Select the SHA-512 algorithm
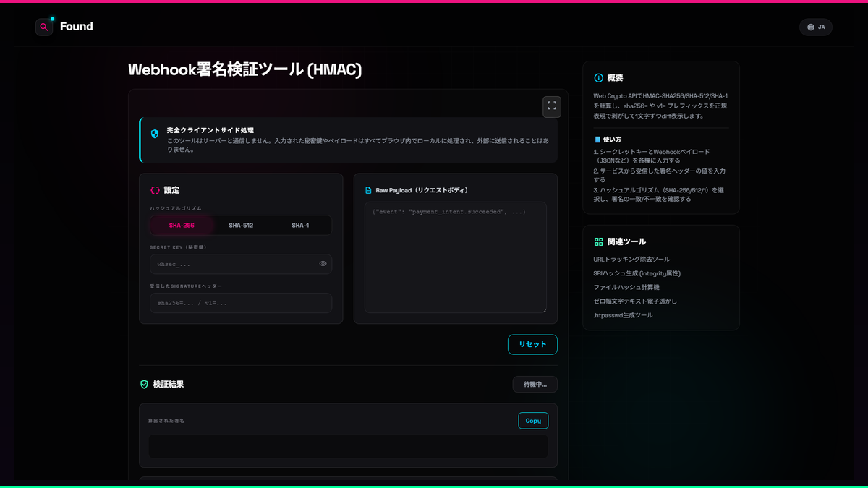This screenshot has width=868, height=488. pyautogui.click(x=241, y=225)
